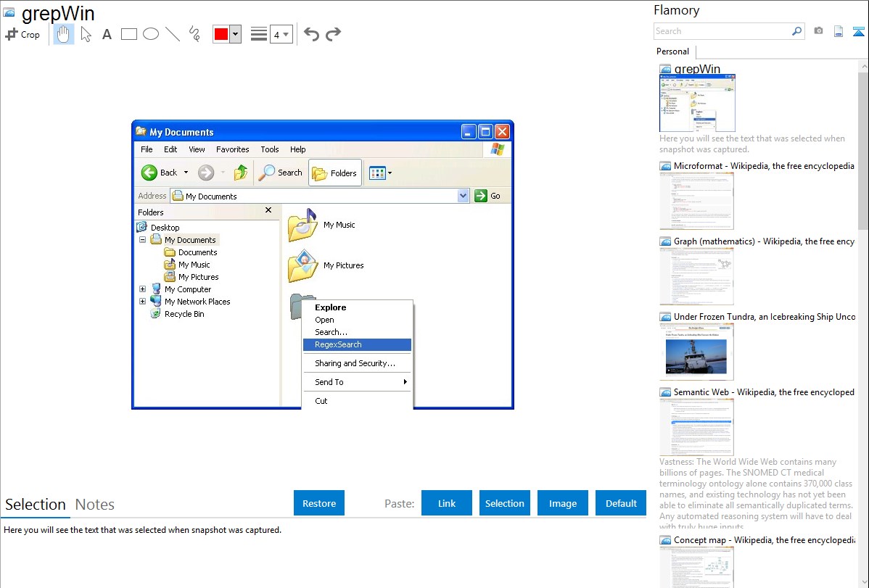Click the Restore button
The width and height of the screenshot is (869, 588).
(319, 503)
